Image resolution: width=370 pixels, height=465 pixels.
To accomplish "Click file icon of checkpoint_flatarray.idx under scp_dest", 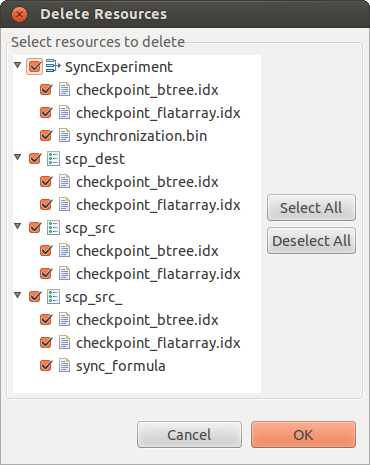I will (64, 205).
